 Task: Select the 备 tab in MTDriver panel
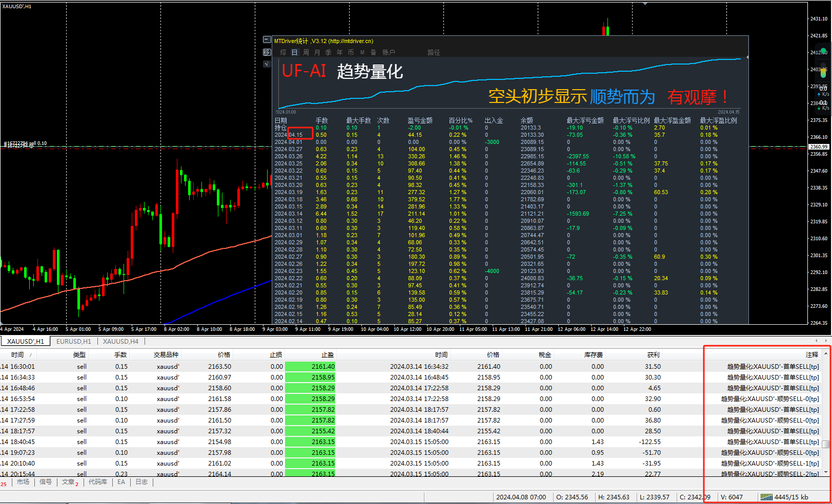[x=373, y=52]
